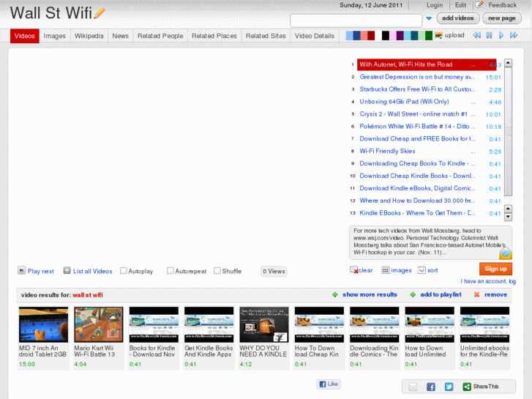Click the add videos button
This screenshot has width=532, height=399.
coord(457,18)
